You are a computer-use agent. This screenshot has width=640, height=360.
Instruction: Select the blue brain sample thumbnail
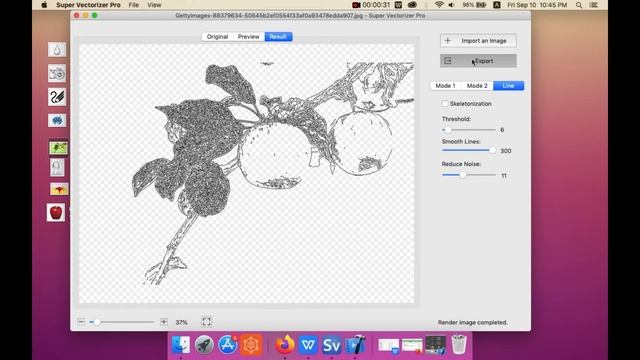click(57, 120)
